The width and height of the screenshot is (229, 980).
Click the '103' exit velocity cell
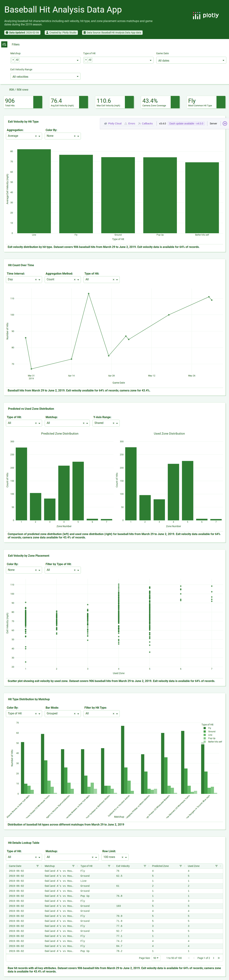coord(132,906)
